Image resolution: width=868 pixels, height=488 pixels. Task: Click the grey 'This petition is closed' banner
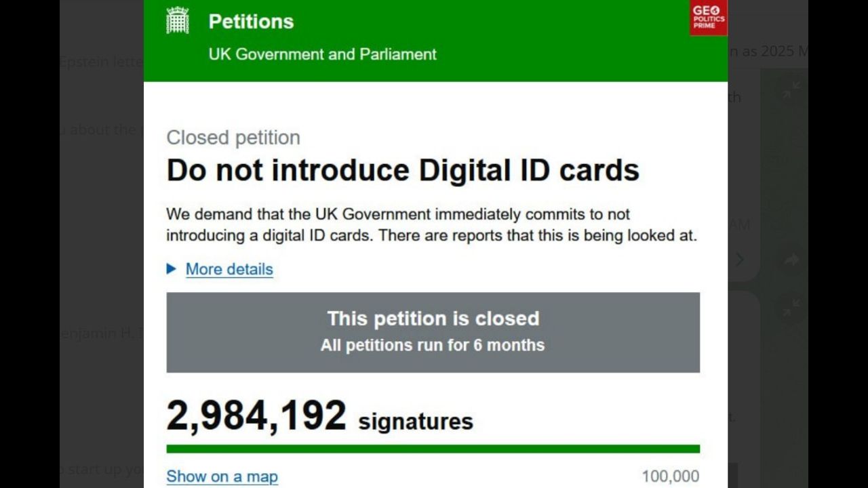click(433, 332)
